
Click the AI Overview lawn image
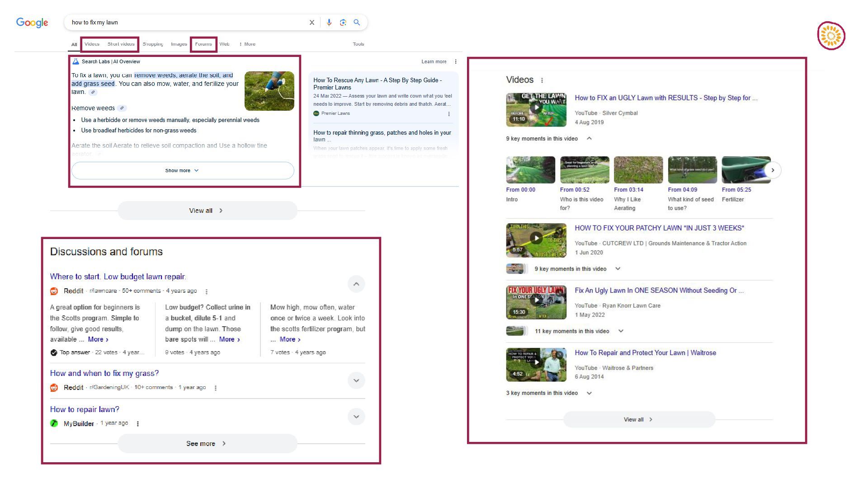point(269,91)
